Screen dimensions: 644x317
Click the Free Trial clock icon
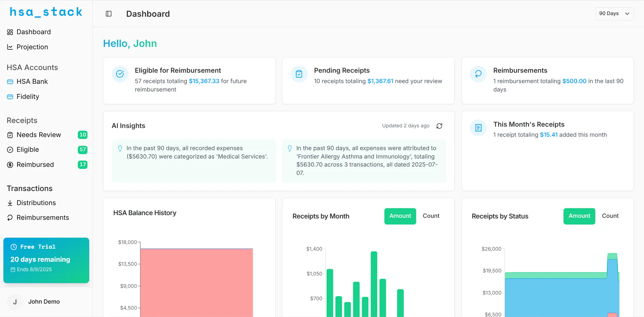tap(14, 247)
